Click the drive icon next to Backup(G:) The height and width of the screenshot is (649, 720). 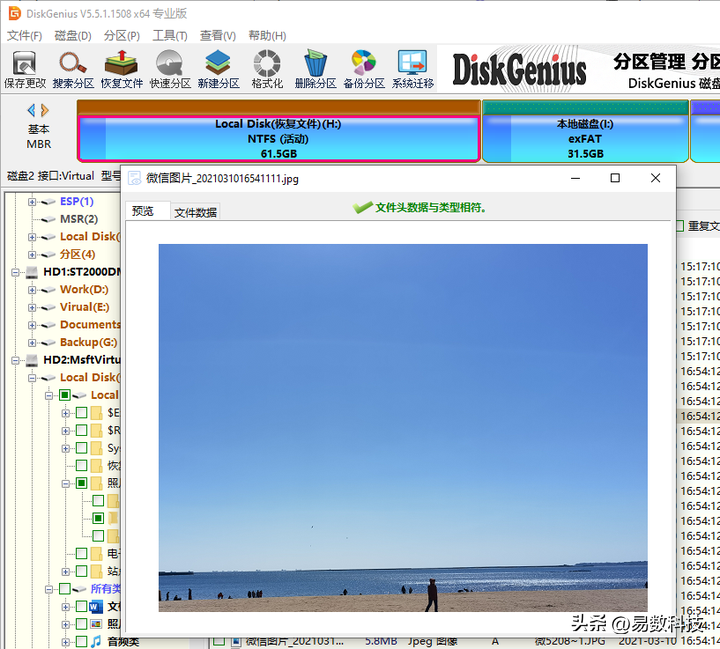pos(49,343)
